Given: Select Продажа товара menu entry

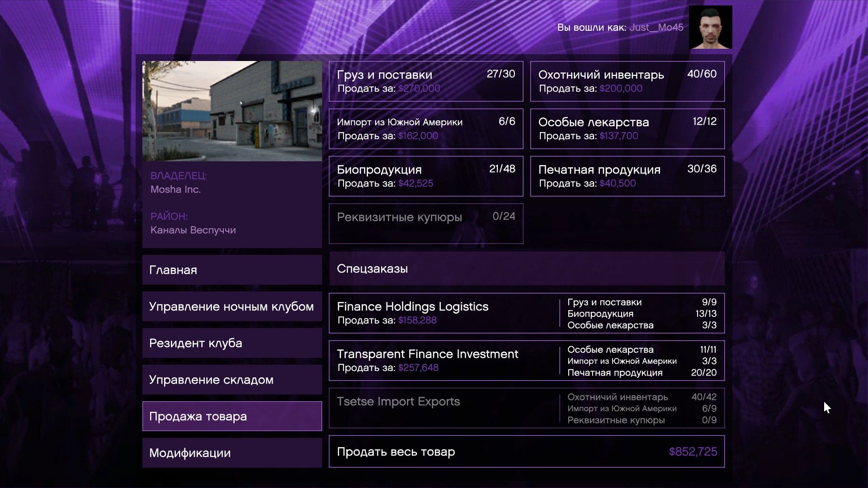Looking at the screenshot, I should click(232, 416).
